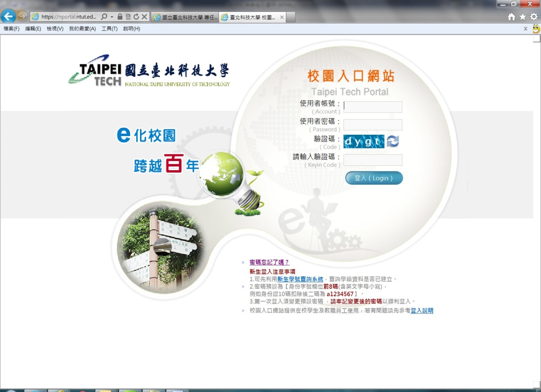The image size is (541, 392).
Task: Open Favorites with the star icon
Action: pos(523,17)
